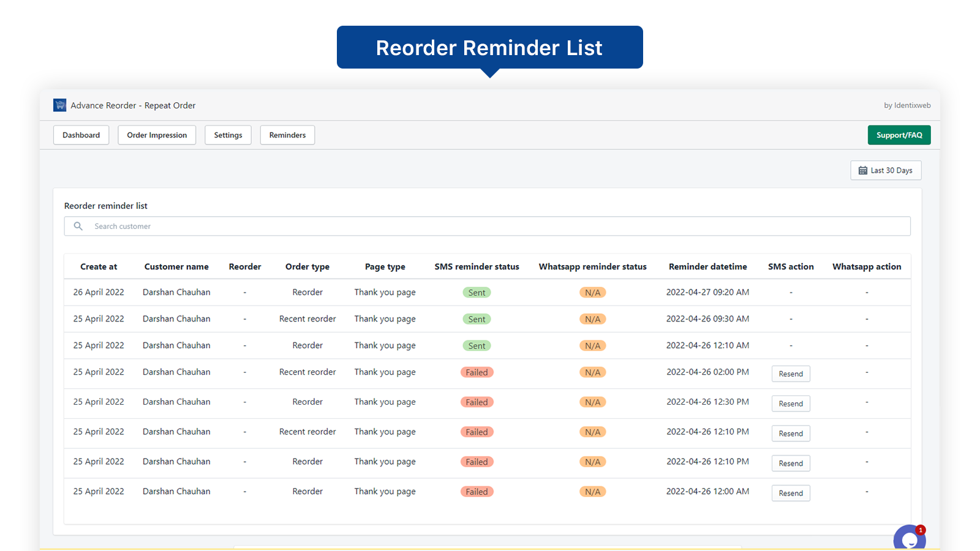This screenshot has height=551, width=980.
Task: Go to the Reminders tab
Action: (287, 135)
